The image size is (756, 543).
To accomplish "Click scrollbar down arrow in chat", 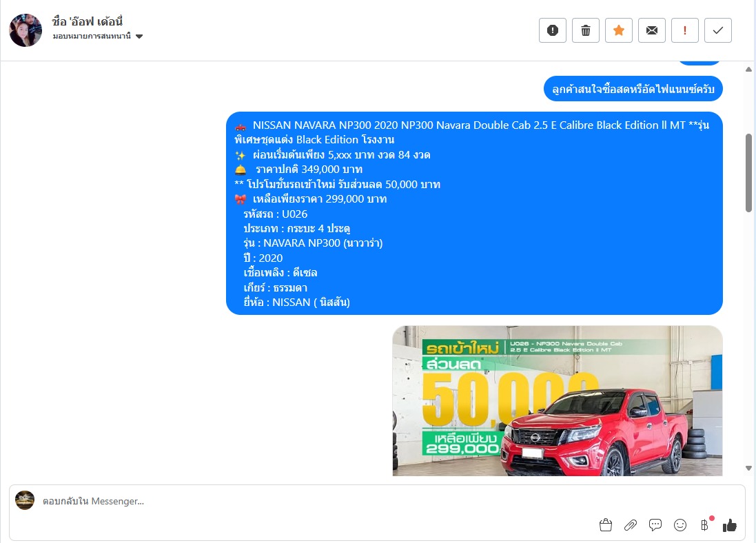I will pyautogui.click(x=749, y=469).
